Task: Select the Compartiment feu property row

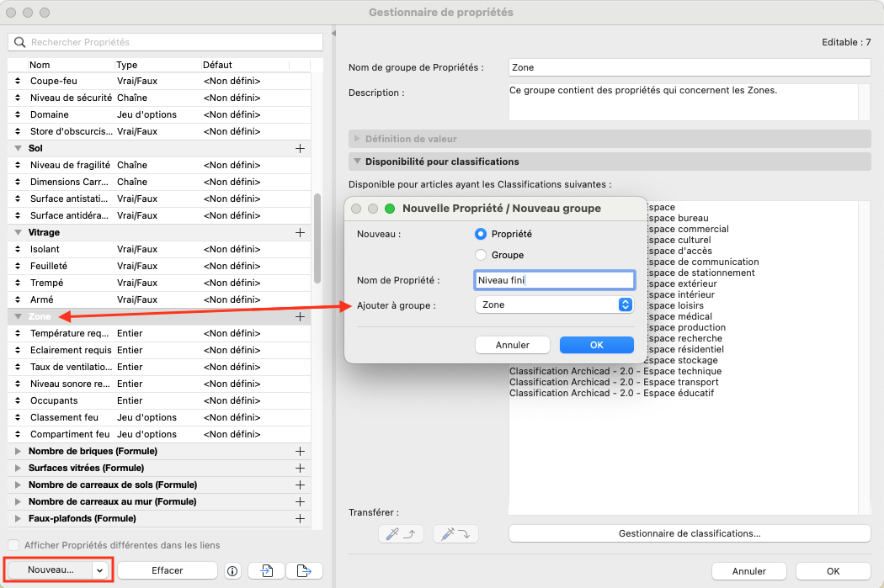Action: (159, 434)
